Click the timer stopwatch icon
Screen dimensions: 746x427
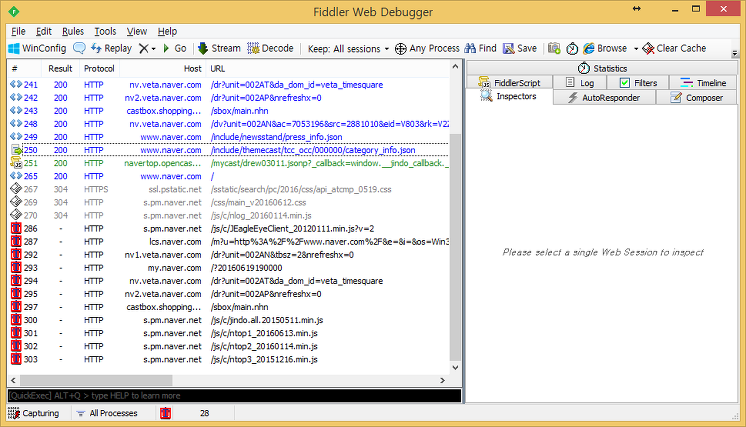coord(572,49)
